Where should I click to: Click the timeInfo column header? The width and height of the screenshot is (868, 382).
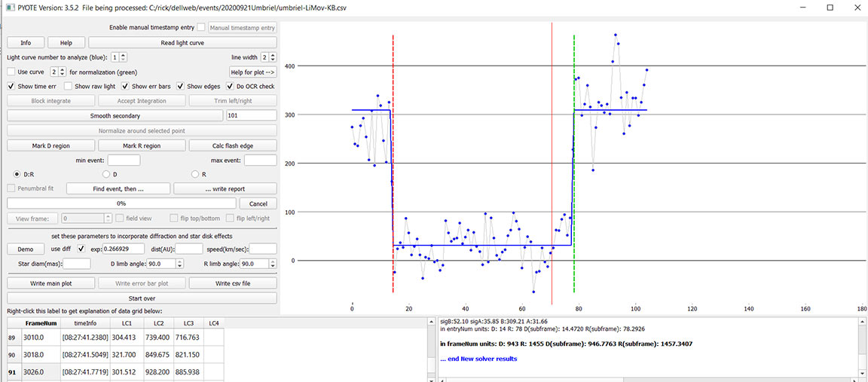[85, 322]
